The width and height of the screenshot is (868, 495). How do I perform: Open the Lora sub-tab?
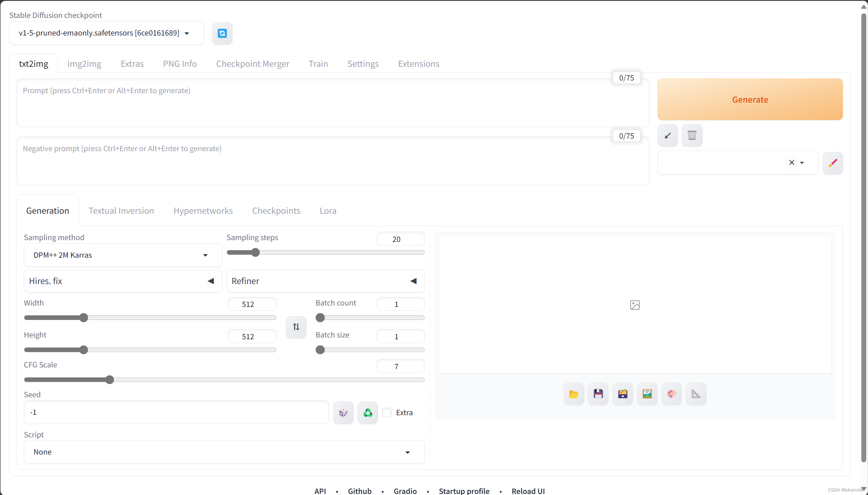[328, 211]
